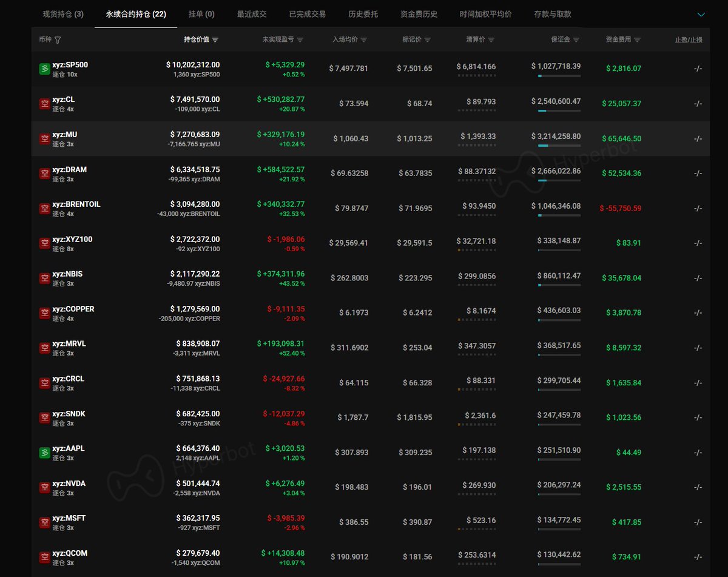The height and width of the screenshot is (577, 728).
Task: Switch to 现货持仓 (3) tab
Action: tap(63, 14)
